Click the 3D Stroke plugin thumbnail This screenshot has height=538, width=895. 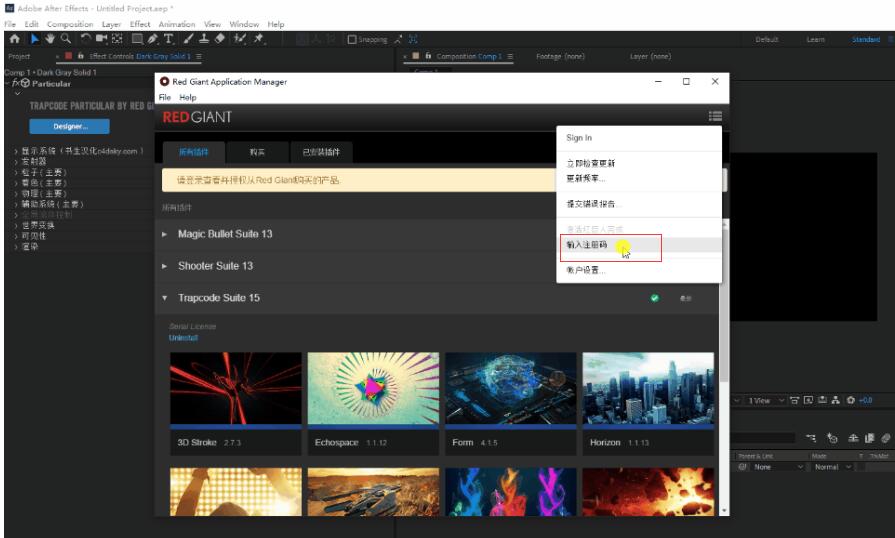(x=236, y=392)
